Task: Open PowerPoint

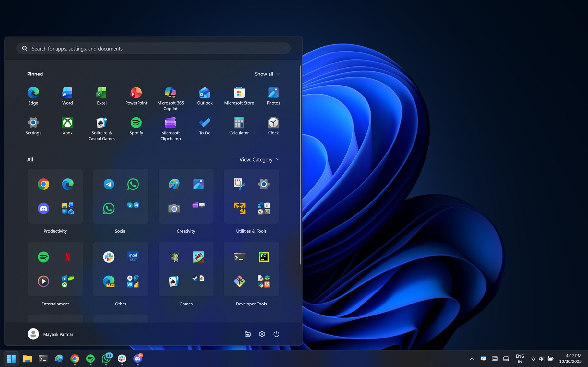Action: pos(136,94)
